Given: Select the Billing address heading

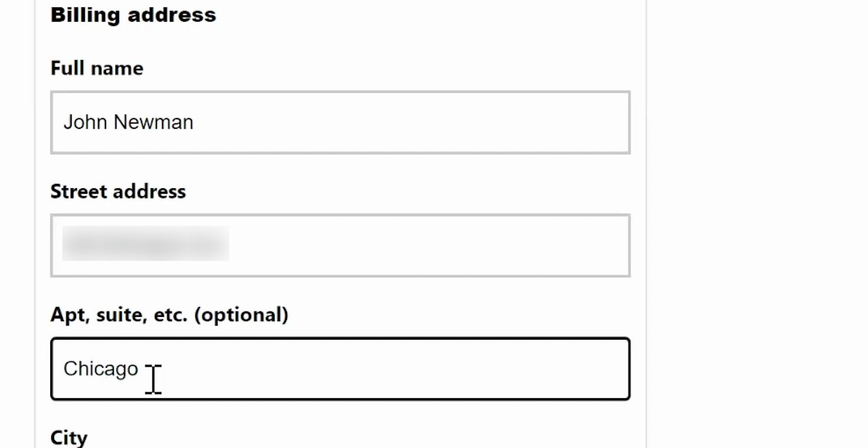Looking at the screenshot, I should pos(133,15).
